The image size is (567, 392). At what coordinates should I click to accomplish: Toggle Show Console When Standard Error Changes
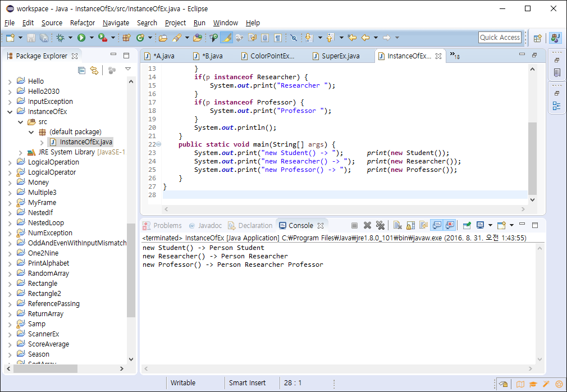click(450, 226)
